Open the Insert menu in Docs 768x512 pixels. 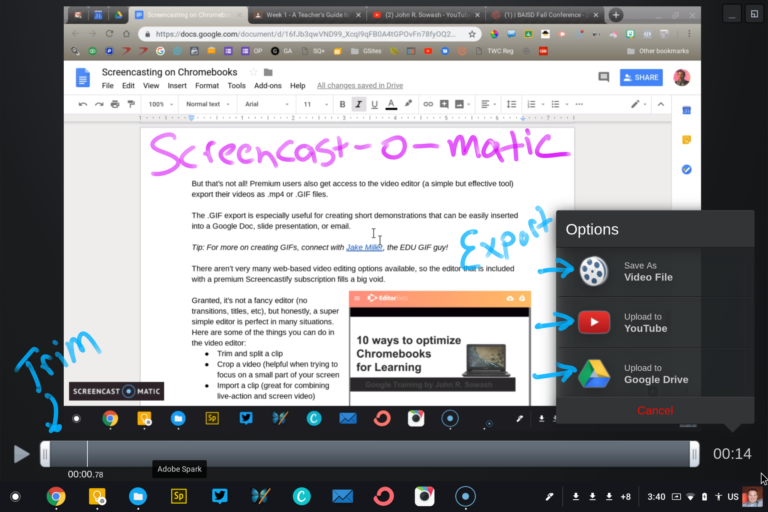(x=177, y=86)
